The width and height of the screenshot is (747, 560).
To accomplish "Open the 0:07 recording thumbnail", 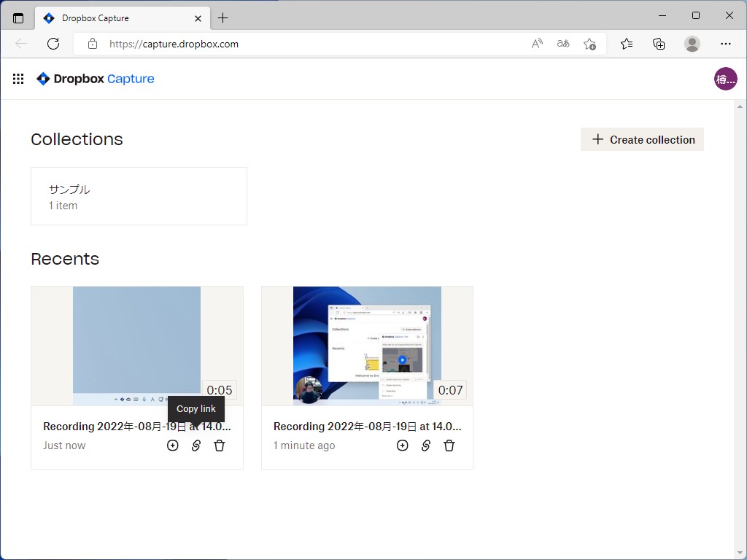I will (x=367, y=346).
